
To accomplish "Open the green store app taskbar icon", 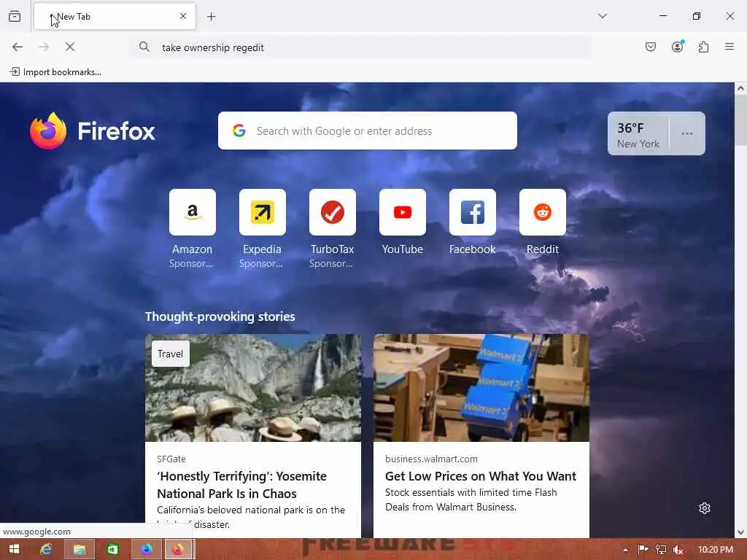I will 112,550.
